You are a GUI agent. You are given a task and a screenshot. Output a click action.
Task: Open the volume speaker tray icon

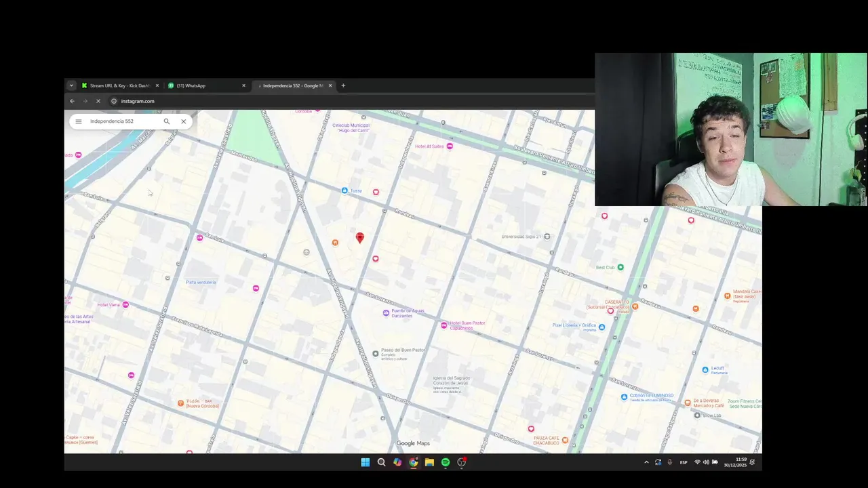[706, 462]
